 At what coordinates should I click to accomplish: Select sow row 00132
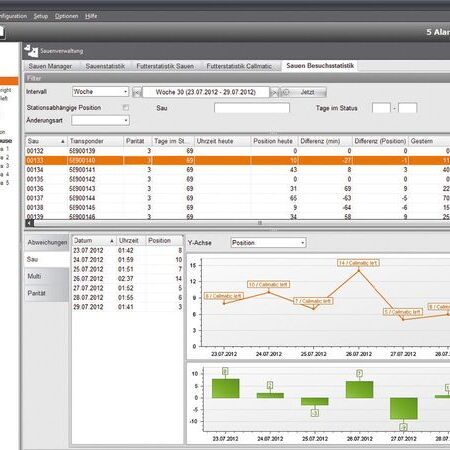[237, 151]
